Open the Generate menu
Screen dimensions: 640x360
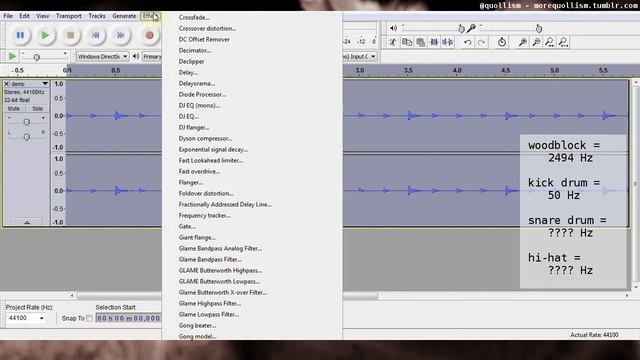point(124,16)
